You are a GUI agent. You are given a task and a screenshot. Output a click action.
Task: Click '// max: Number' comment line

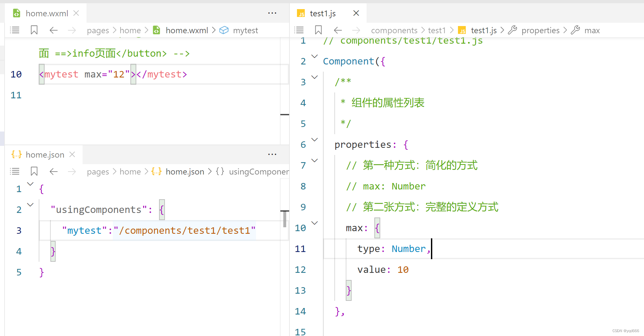point(386,187)
